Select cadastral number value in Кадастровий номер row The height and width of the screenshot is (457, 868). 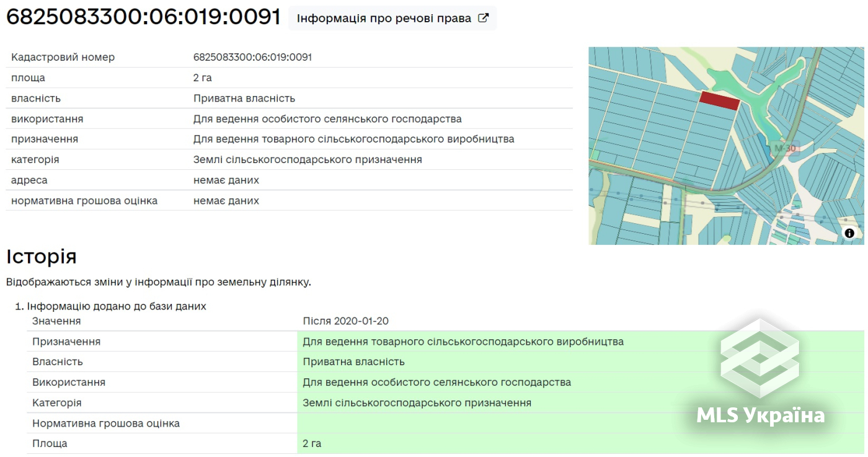click(252, 57)
